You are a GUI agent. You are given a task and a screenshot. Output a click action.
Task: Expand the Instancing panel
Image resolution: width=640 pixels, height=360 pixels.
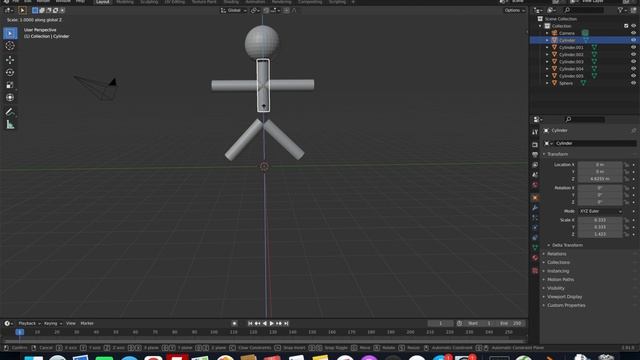point(558,271)
